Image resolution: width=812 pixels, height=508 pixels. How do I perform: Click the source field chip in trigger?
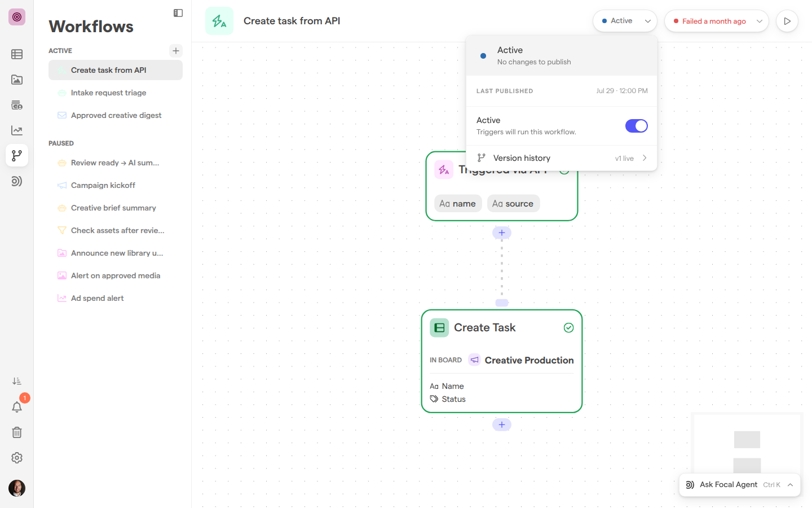(513, 203)
